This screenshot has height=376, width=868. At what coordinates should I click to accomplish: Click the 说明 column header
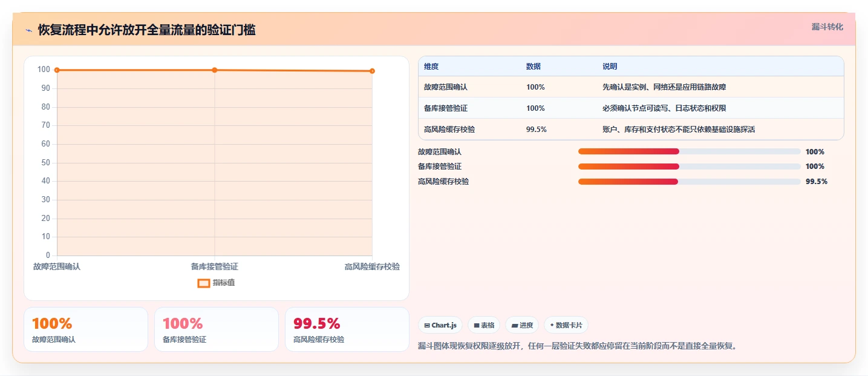610,66
